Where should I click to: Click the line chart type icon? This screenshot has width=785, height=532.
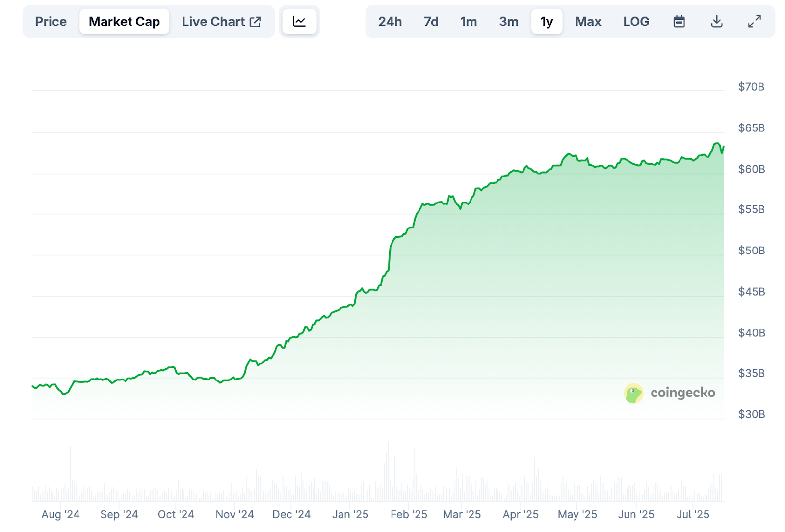pos(299,22)
